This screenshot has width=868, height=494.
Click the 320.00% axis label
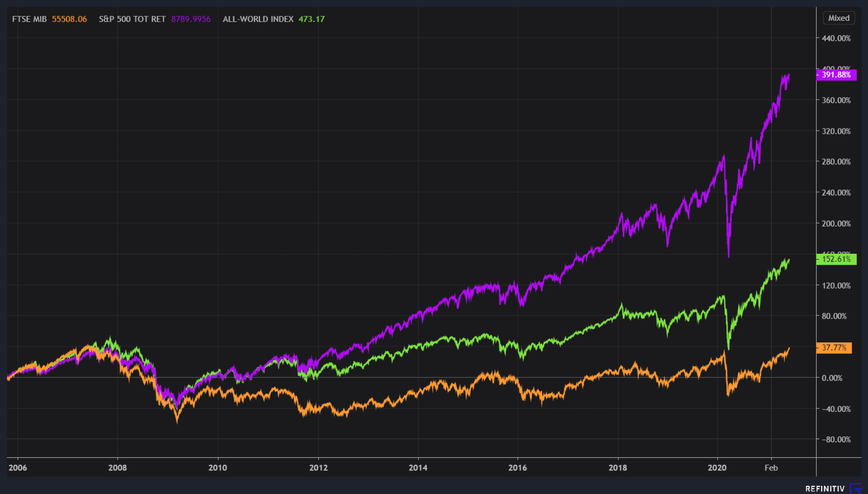[x=836, y=131]
